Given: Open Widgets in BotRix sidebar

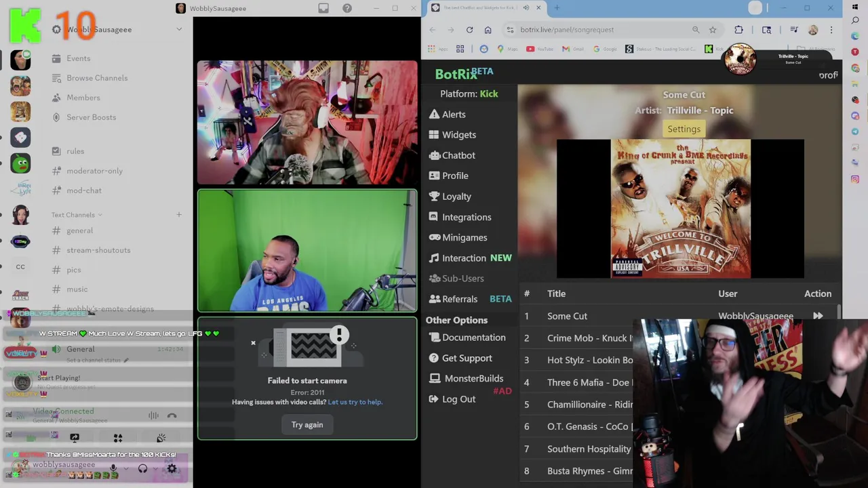Looking at the screenshot, I should coord(452,135).
